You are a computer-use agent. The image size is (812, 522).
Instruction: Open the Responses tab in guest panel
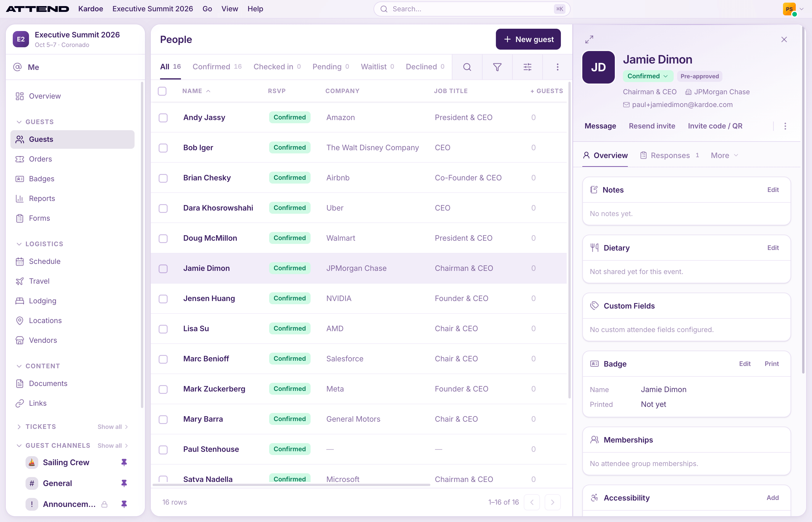coord(669,155)
